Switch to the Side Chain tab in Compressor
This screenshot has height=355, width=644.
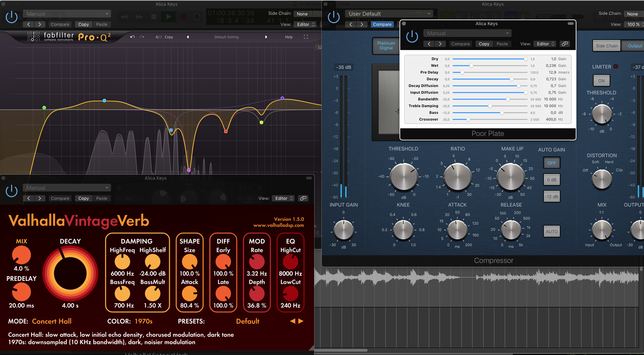pyautogui.click(x=606, y=46)
